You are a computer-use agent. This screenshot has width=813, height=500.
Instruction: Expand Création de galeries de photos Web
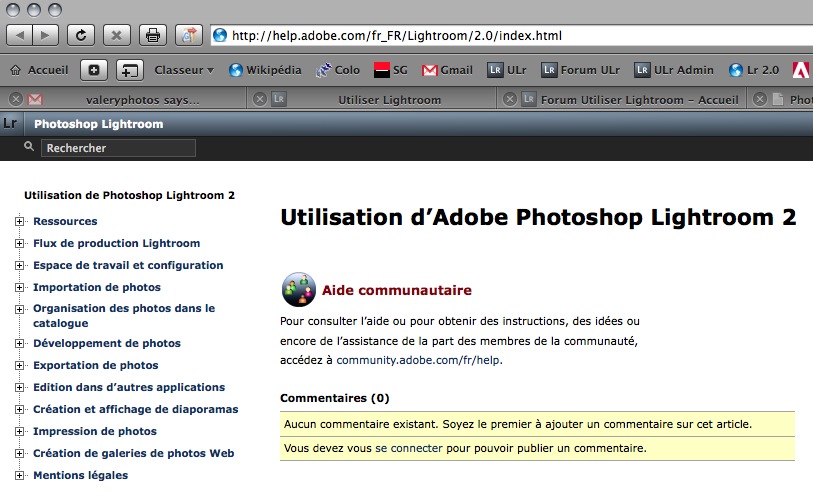(19, 454)
